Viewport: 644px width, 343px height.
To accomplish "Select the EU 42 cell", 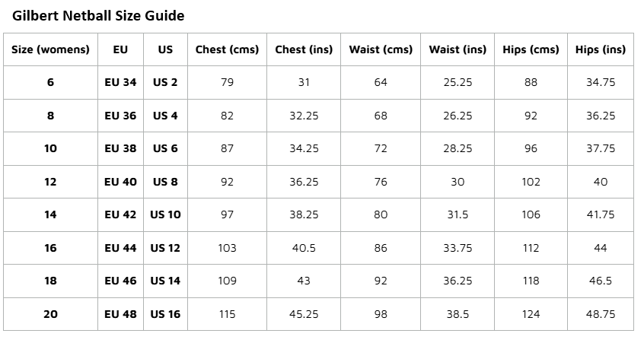I will point(120,214).
